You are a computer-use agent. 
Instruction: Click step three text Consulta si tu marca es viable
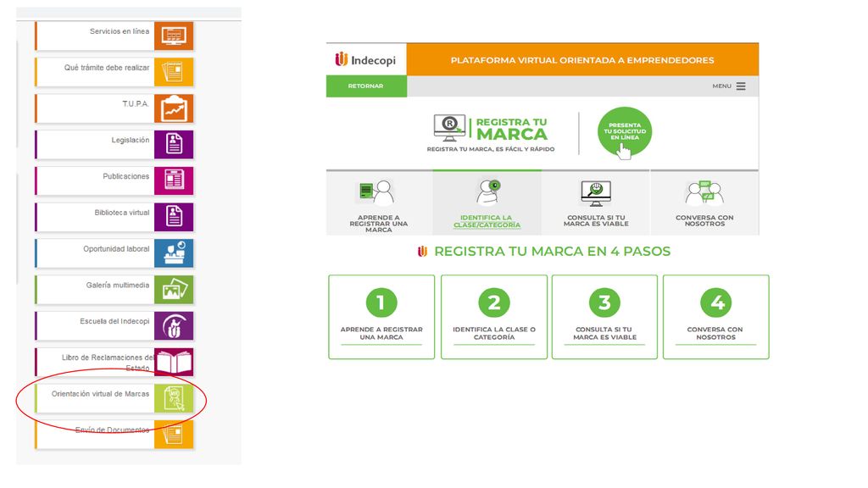[x=604, y=333]
